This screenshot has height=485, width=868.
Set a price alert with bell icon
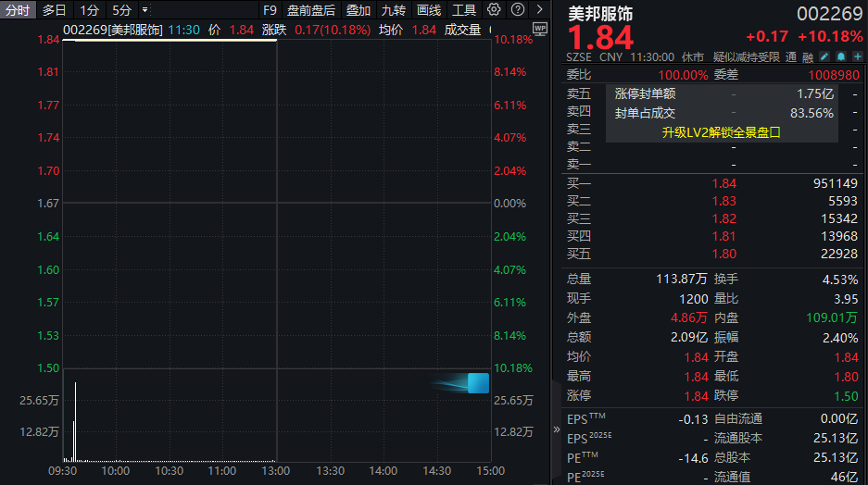(840, 56)
